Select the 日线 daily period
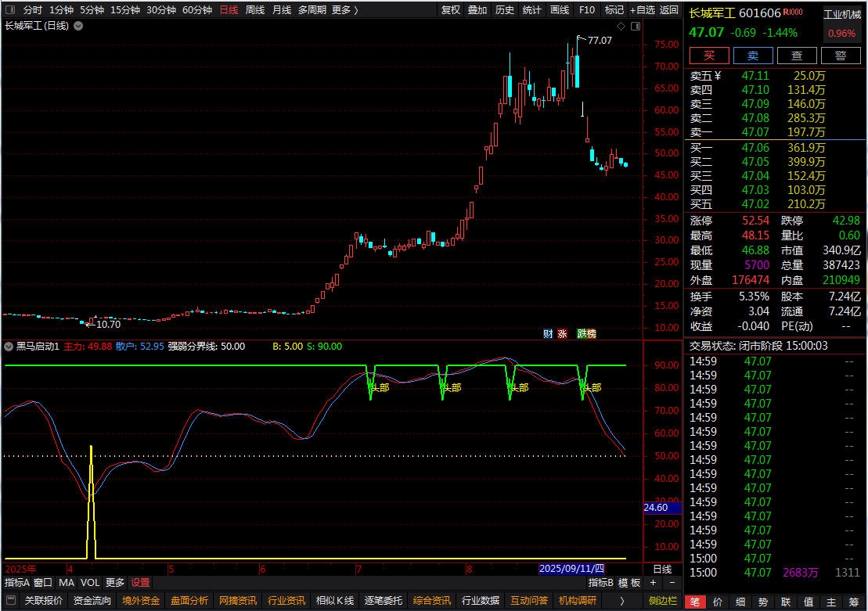868x611 pixels. pos(229,9)
